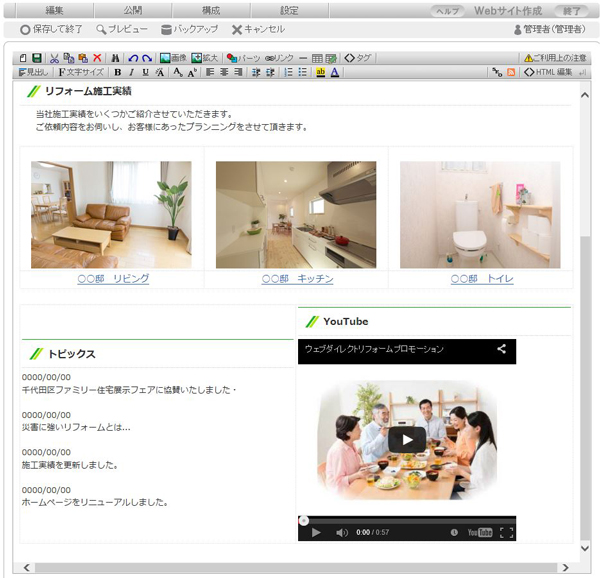
Task: Open ご利用上の注意 usage notes
Action: coord(555,58)
